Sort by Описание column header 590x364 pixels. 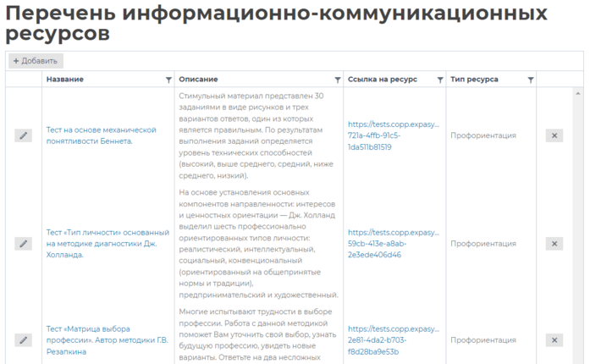(198, 80)
